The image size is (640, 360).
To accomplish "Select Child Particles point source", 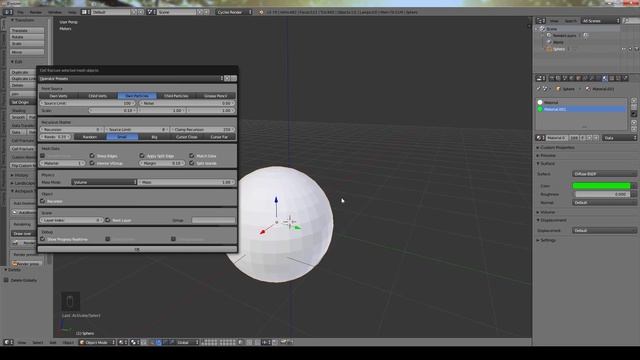I will [x=176, y=96].
